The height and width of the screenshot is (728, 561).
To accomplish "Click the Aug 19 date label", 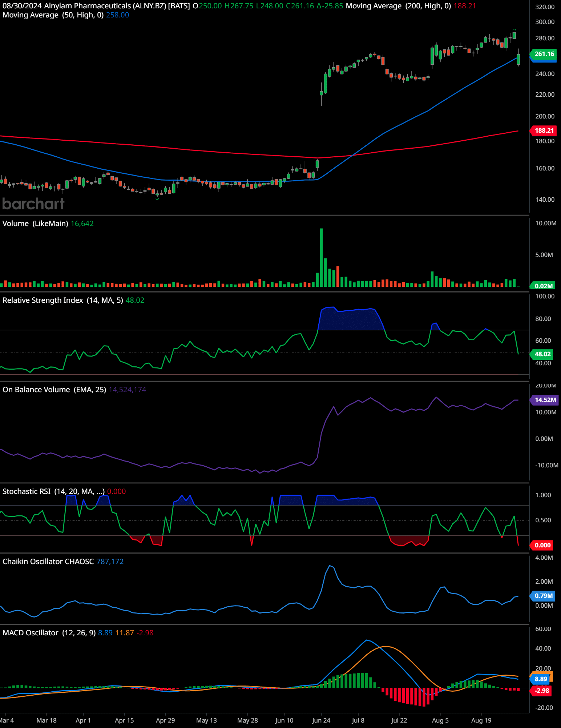I will [481, 720].
